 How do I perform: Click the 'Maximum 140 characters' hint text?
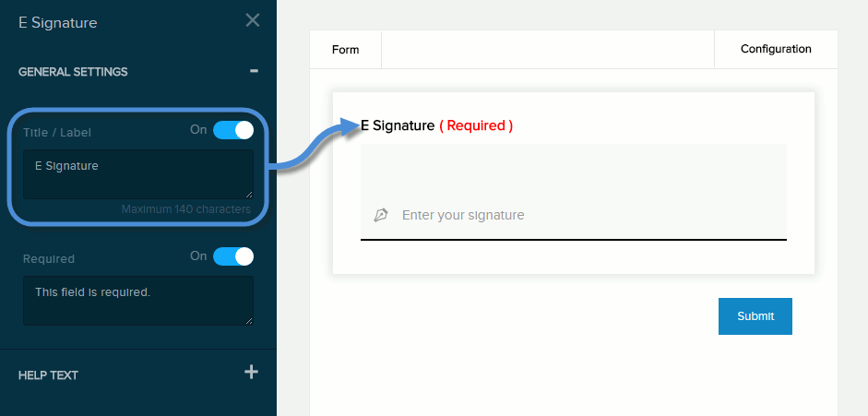pyautogui.click(x=185, y=209)
